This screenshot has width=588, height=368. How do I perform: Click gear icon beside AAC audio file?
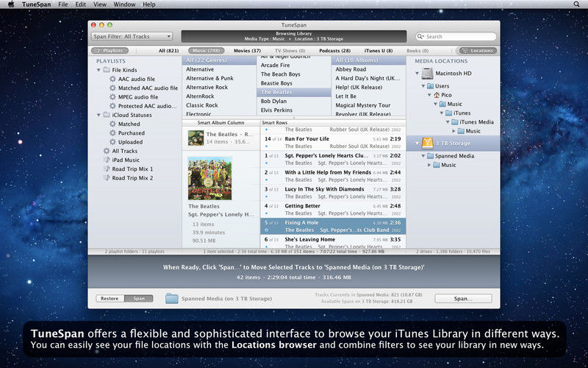pos(112,79)
